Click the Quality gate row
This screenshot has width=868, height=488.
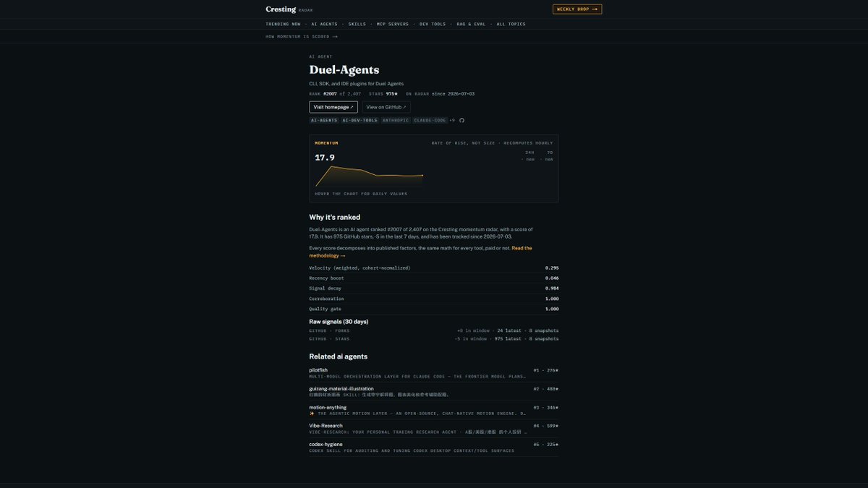(x=434, y=309)
